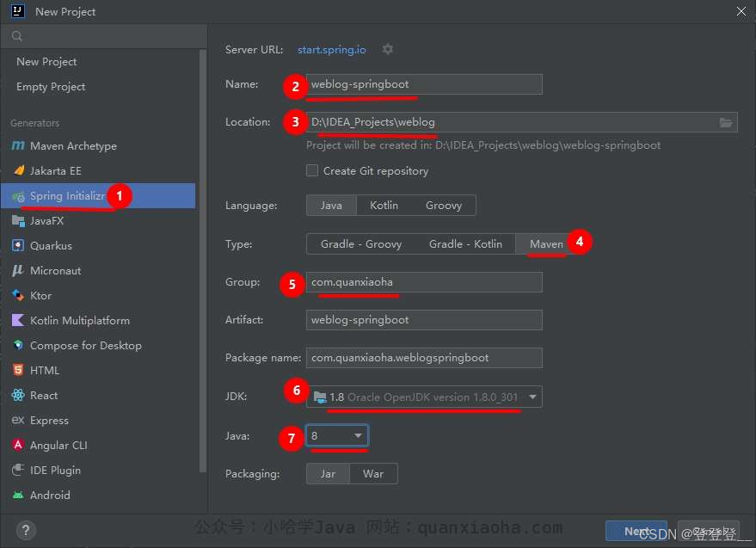The image size is (756, 548).
Task: Click the Maven Archetype icon
Action: (x=18, y=145)
